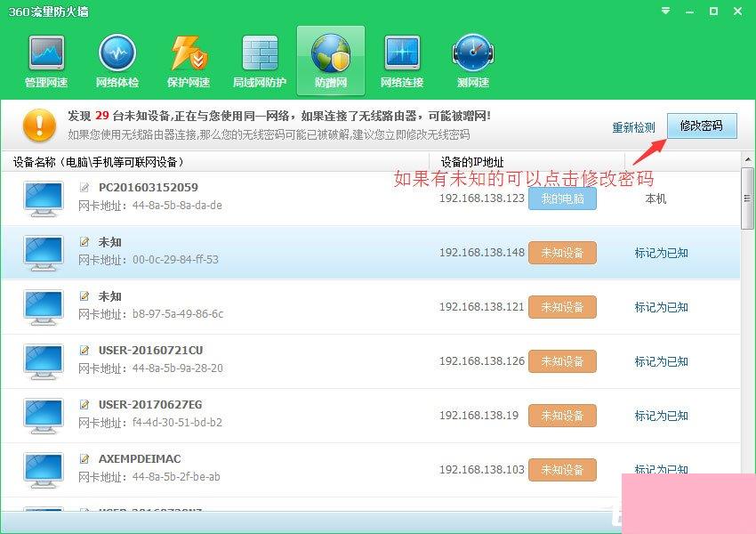Click monitor icon of USER-20170627EG row
Viewport: 756px width, 534px height.
[44, 417]
